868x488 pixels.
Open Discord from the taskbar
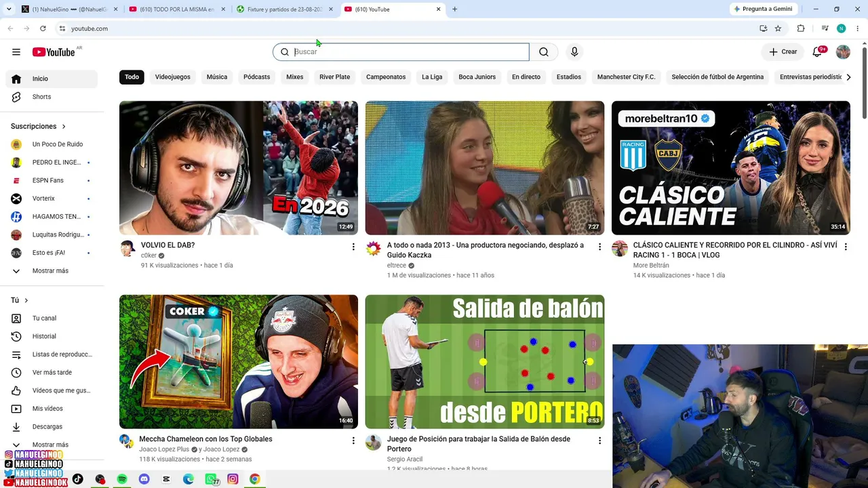coord(144,479)
